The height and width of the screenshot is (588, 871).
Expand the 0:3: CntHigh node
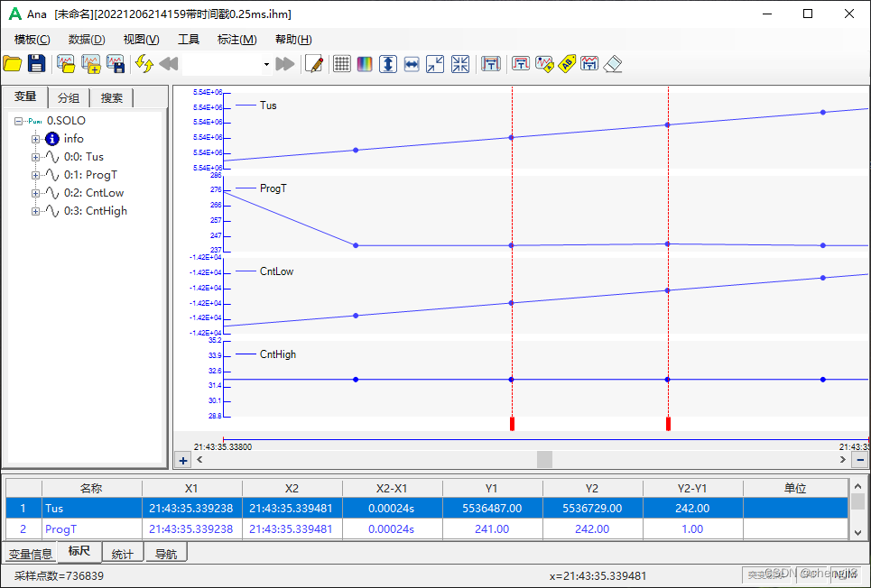coord(35,211)
